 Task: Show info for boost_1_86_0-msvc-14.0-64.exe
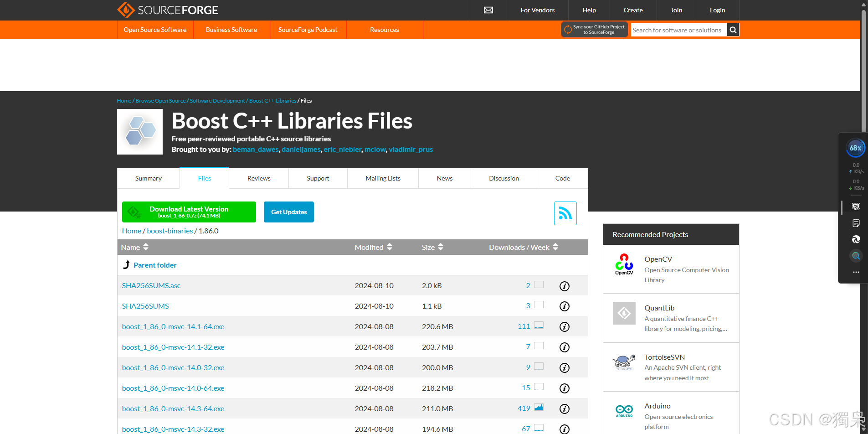pos(564,388)
